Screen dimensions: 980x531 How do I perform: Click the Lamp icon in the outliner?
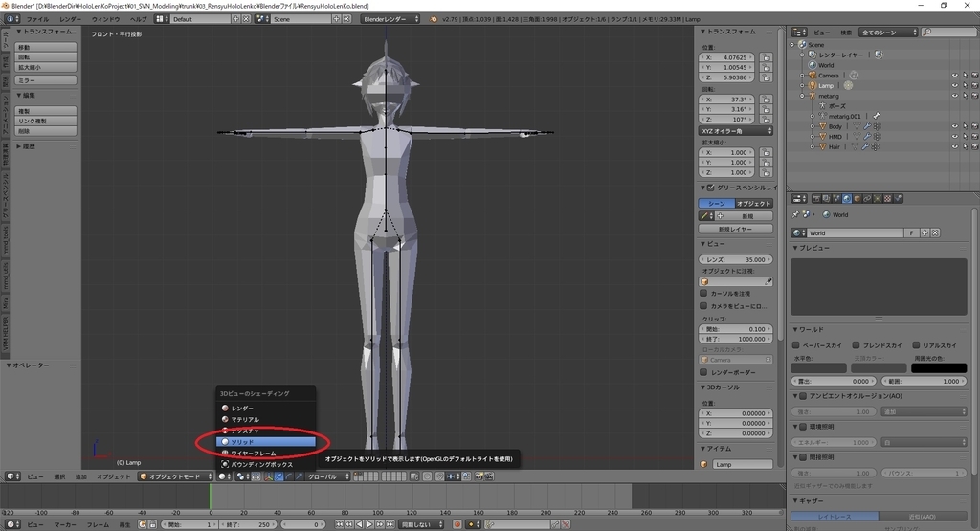812,85
